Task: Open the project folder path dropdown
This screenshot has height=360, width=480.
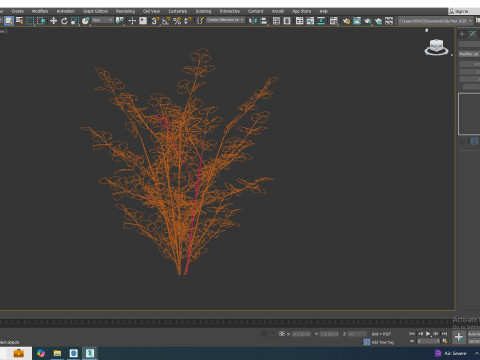Action: (436, 21)
